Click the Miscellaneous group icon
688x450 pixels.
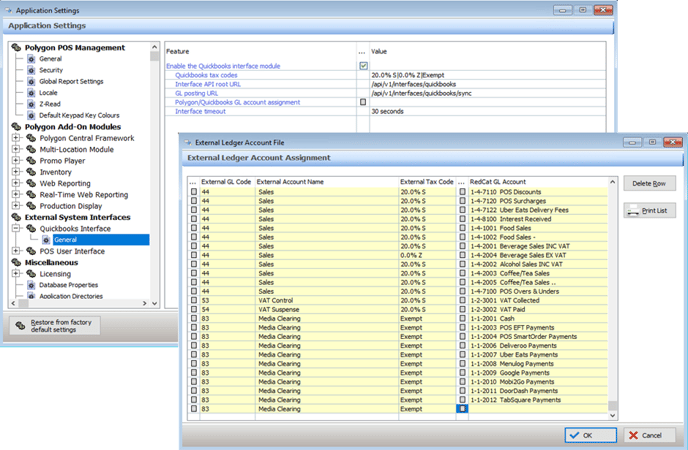(x=16, y=262)
